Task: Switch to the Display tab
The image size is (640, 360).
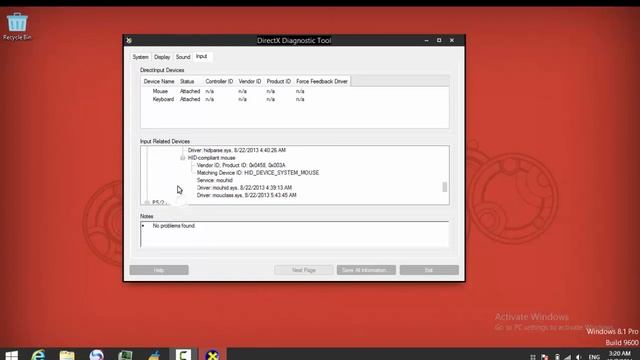Action: (162, 57)
